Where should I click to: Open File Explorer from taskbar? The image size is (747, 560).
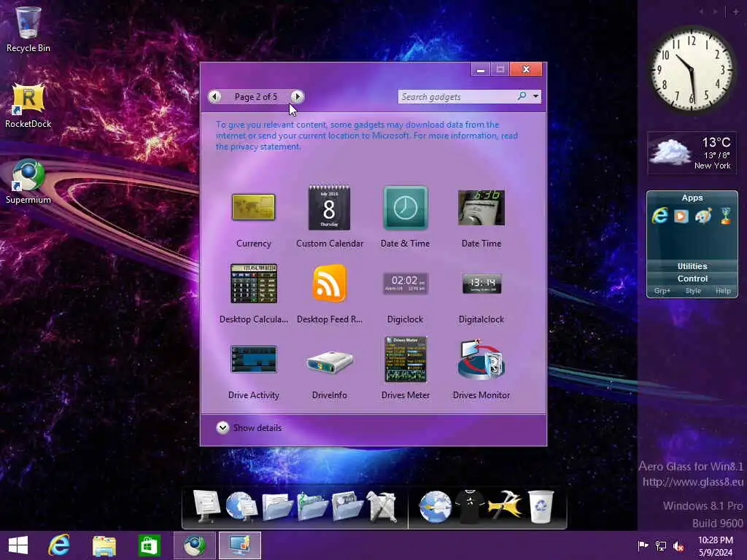click(104, 545)
